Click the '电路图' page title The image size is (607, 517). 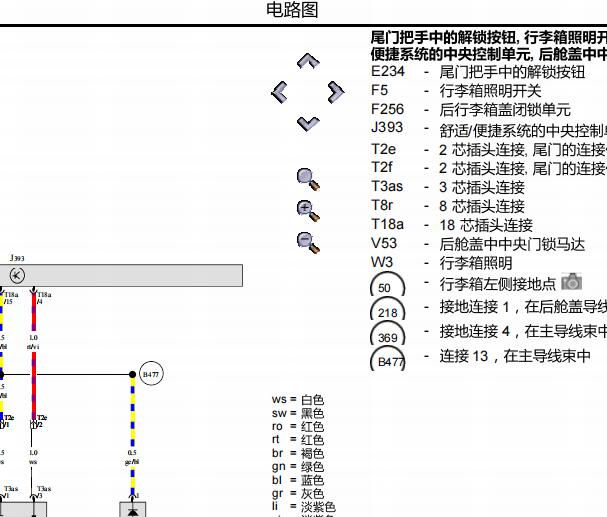point(292,10)
